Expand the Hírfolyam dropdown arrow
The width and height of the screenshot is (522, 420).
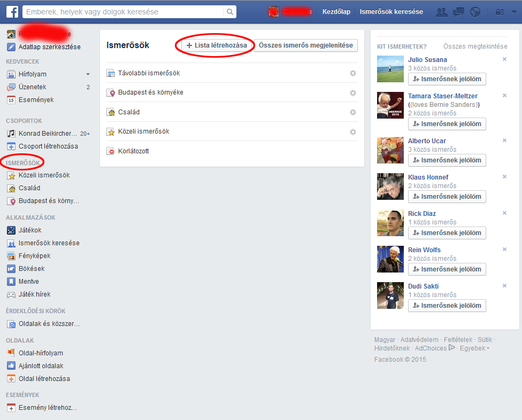pos(88,74)
